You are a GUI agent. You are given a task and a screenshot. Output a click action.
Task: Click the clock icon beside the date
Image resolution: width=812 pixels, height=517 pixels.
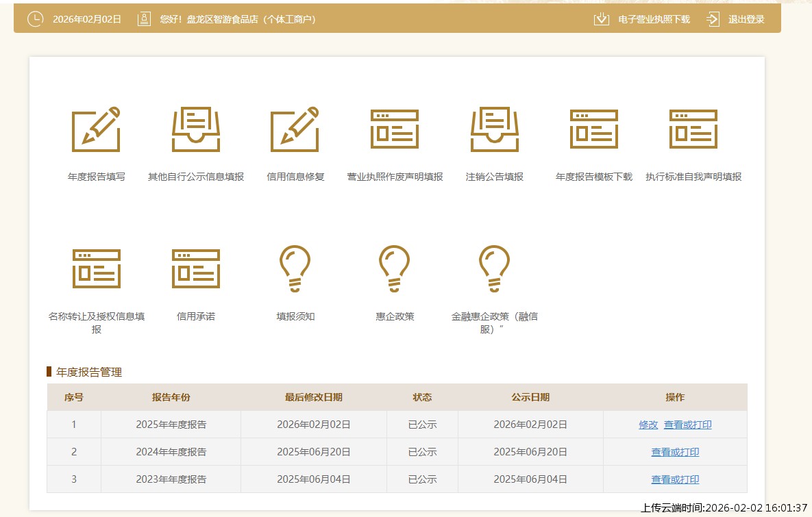click(x=34, y=18)
